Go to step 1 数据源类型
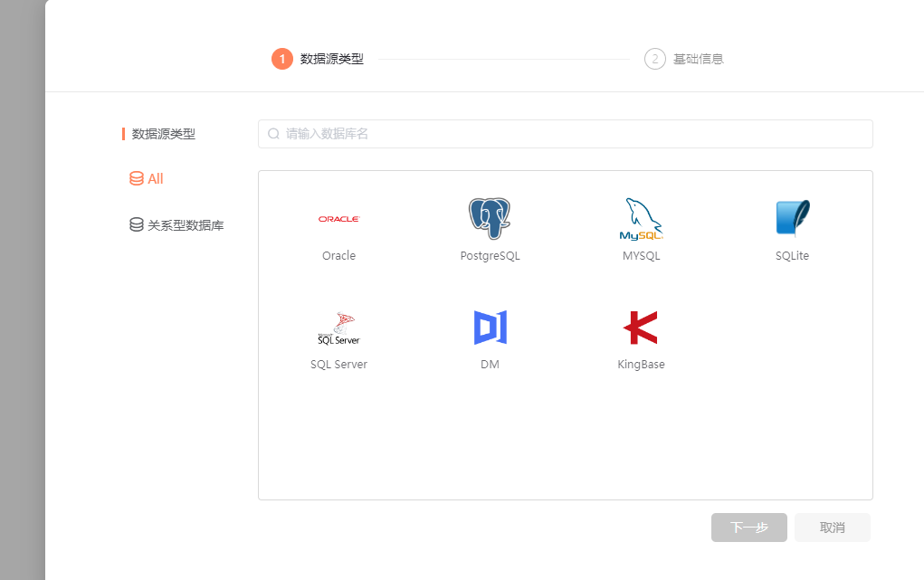 (x=318, y=59)
